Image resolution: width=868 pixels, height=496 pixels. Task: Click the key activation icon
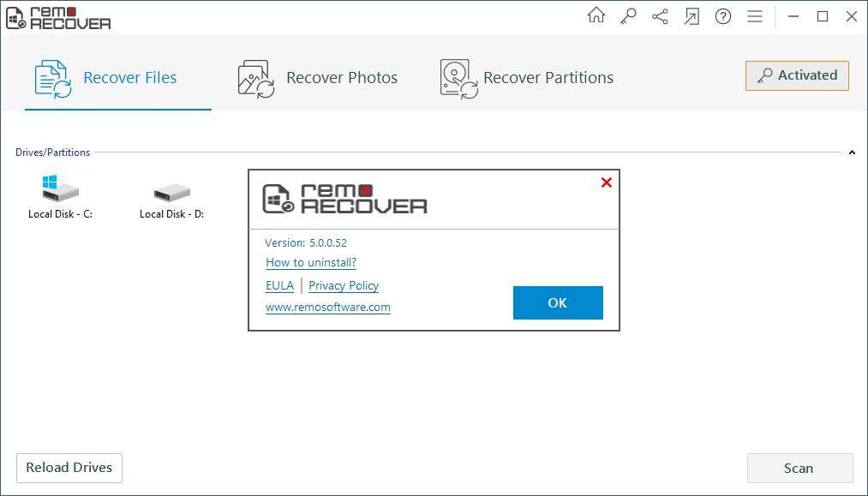coord(626,16)
